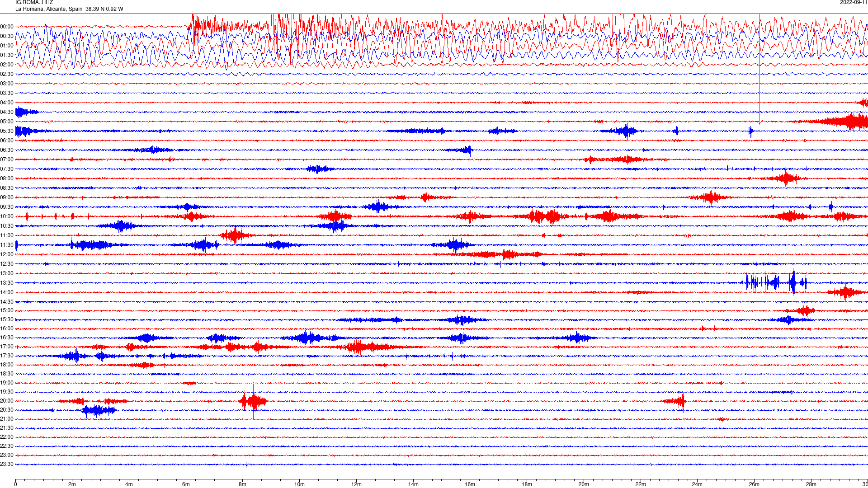868x488 pixels.
Task: Click the 05:30 trace time label
Action: point(7,131)
